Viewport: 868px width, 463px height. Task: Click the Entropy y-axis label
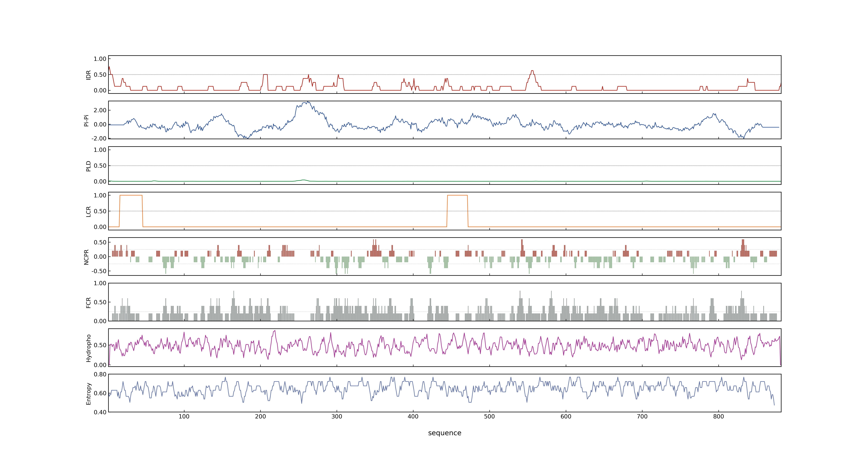[x=88, y=393]
